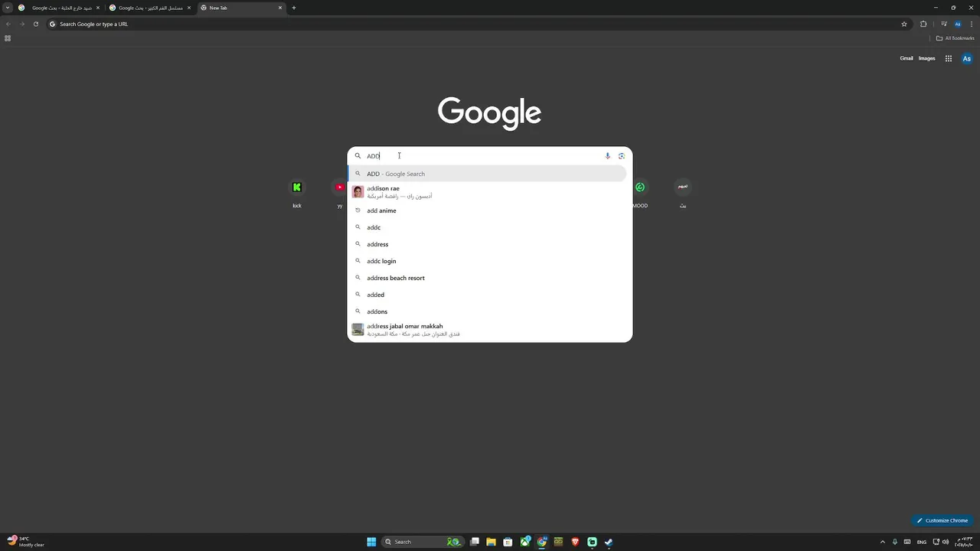The height and width of the screenshot is (551, 980).
Task: Open All Bookmarks folder
Action: [x=955, y=38]
